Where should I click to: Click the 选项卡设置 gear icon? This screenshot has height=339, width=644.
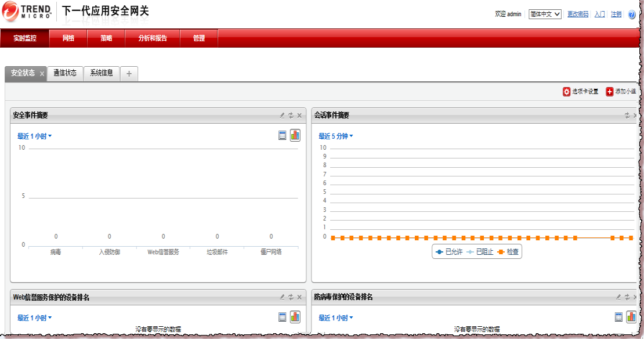[566, 92]
